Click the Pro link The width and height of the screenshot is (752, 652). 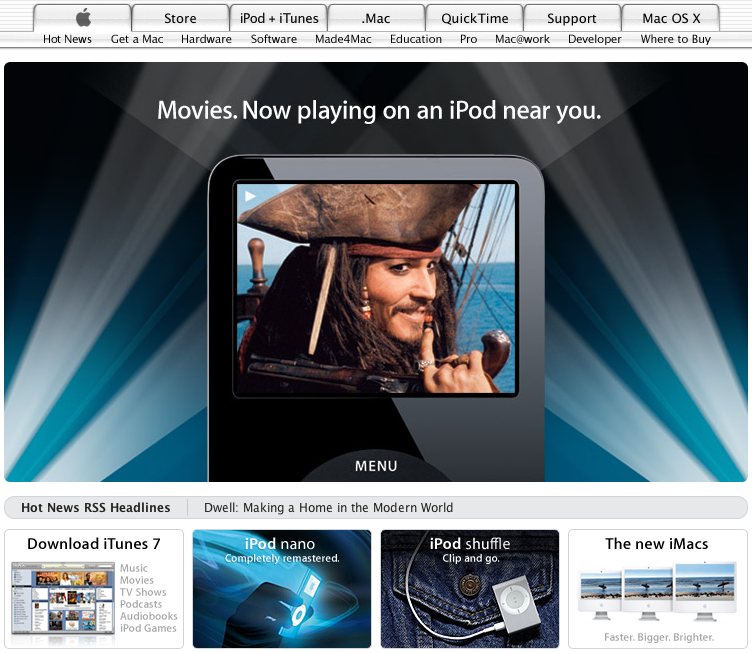pyautogui.click(x=469, y=39)
